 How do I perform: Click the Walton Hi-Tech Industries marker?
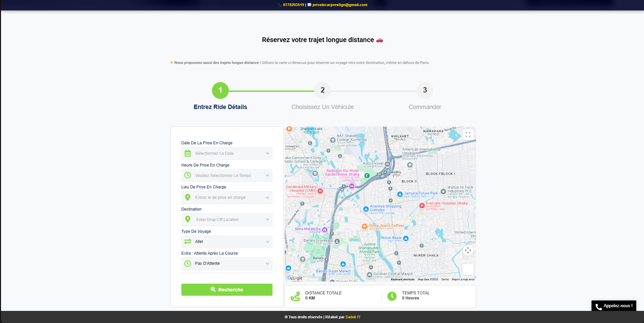(x=443, y=191)
